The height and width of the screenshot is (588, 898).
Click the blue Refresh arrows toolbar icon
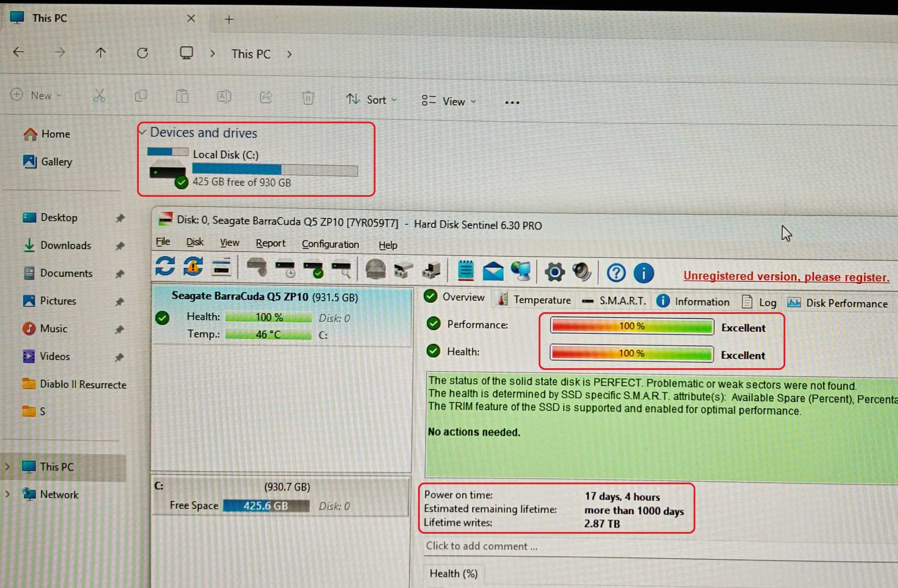click(165, 266)
